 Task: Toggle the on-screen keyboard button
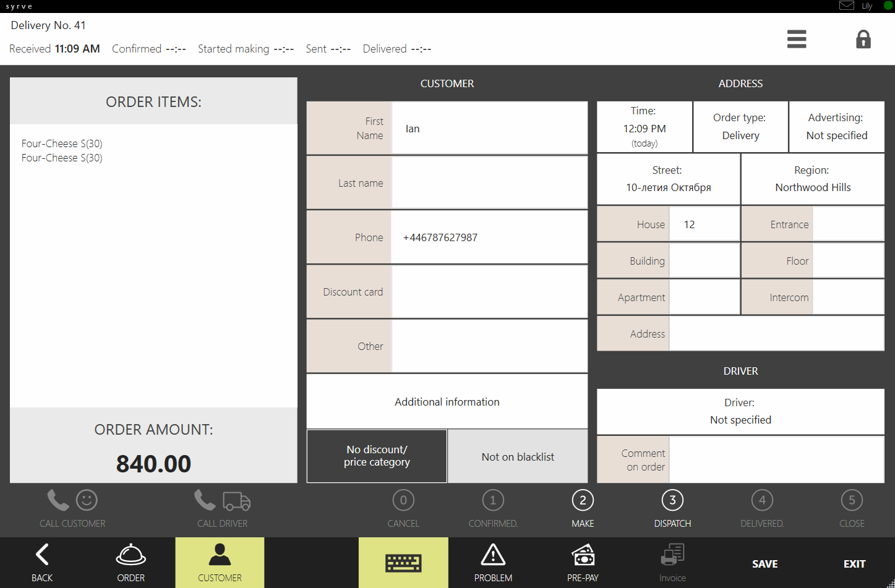pos(403,562)
